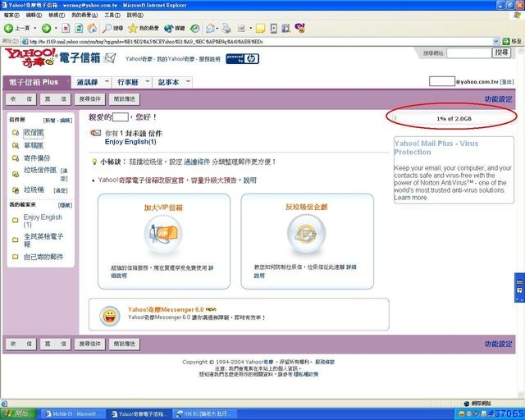Print the page with printer icon
The height and width of the screenshot is (420, 525).
click(x=226, y=28)
